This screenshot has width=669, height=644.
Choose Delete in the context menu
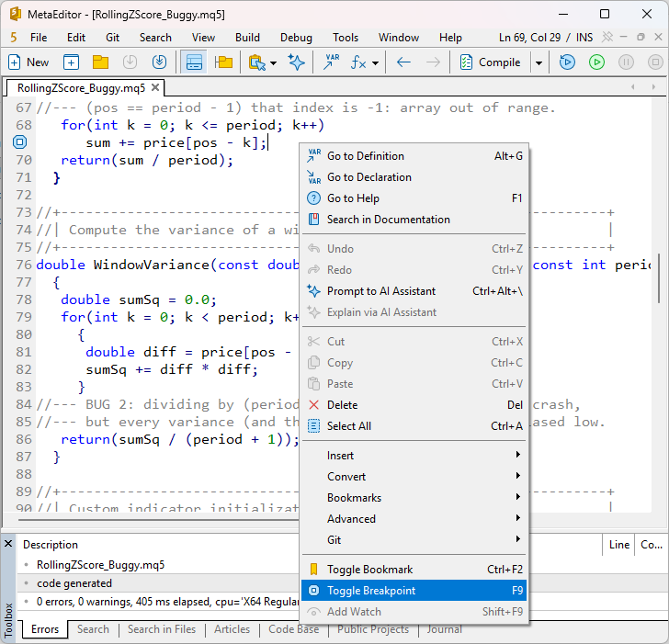coord(414,405)
